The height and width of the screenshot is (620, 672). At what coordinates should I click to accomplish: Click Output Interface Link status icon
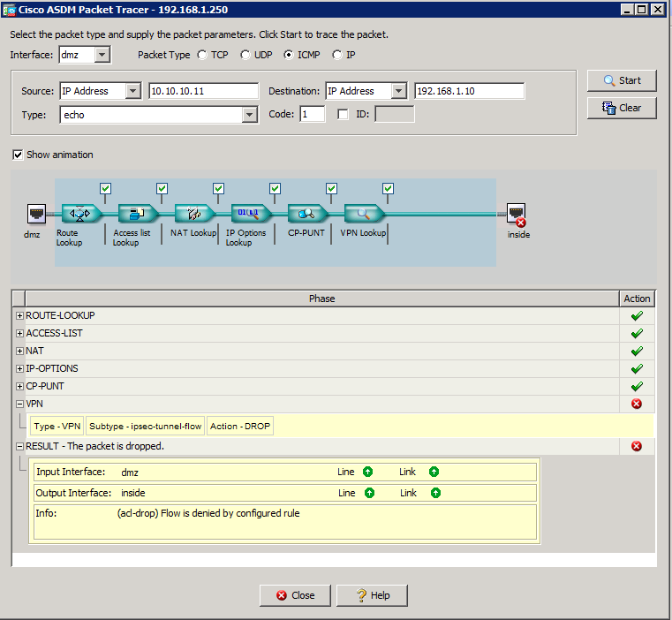coord(435,493)
